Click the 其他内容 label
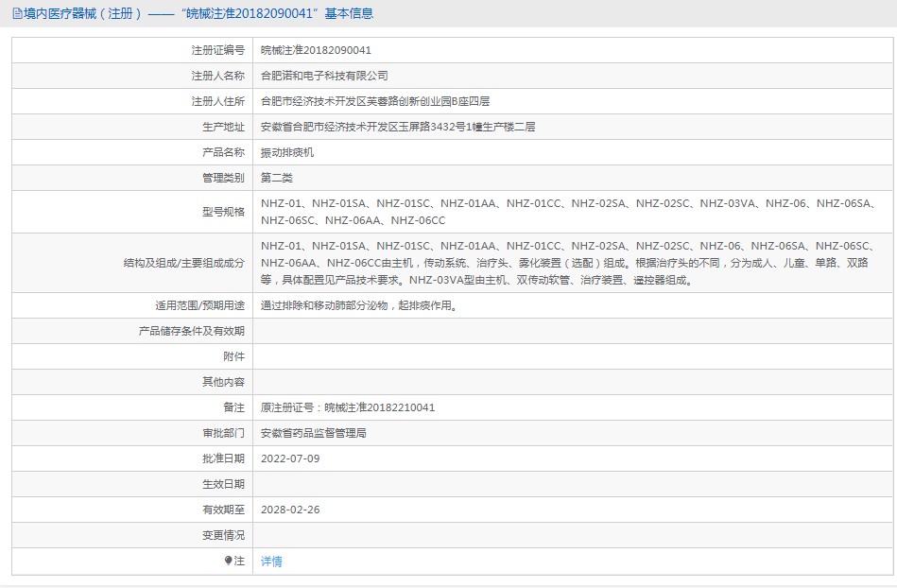 223,382
